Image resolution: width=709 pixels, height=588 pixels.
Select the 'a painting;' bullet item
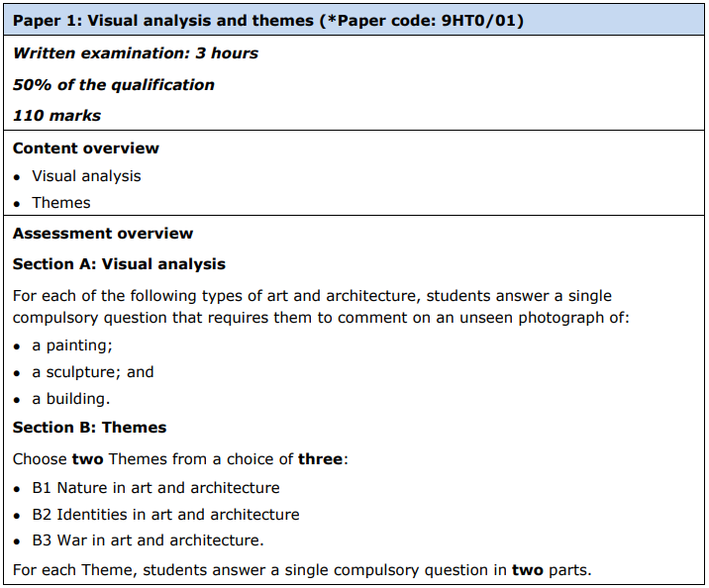72,346
